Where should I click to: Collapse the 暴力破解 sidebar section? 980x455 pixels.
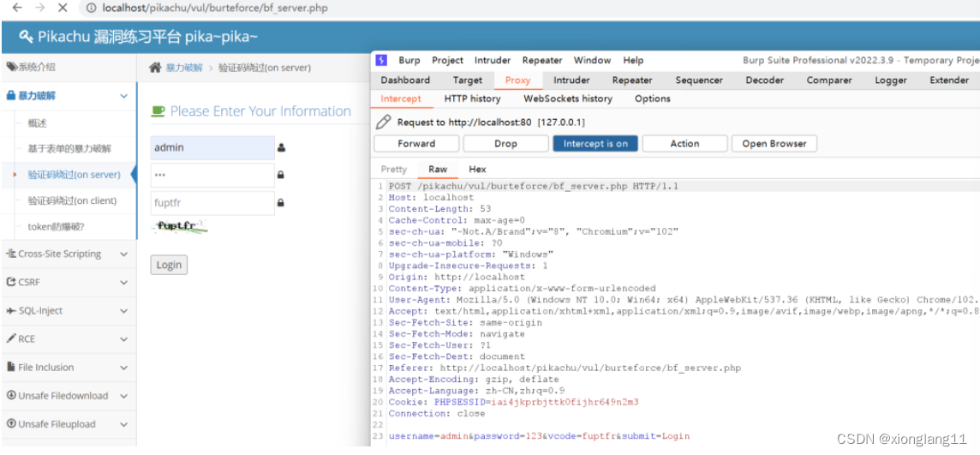click(123, 96)
